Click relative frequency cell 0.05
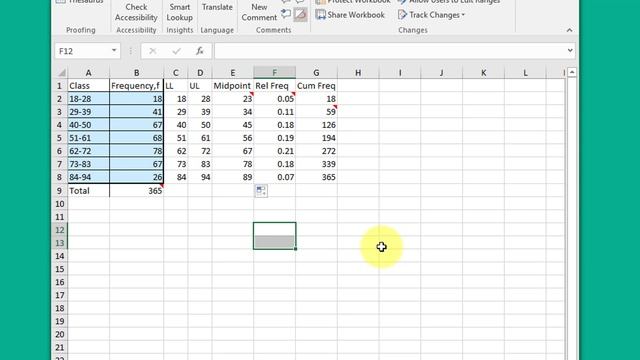Screen dimensions: 640x360 coord(274,99)
